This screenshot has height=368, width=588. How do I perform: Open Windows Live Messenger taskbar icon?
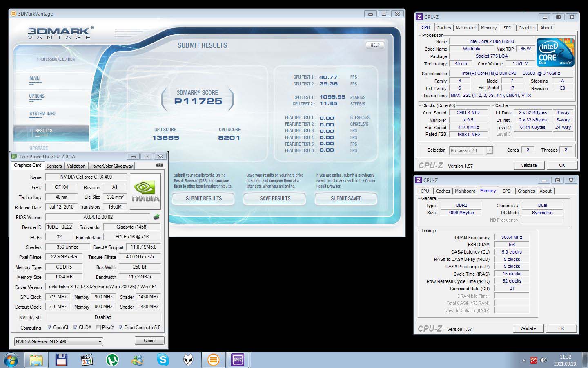coord(138,360)
